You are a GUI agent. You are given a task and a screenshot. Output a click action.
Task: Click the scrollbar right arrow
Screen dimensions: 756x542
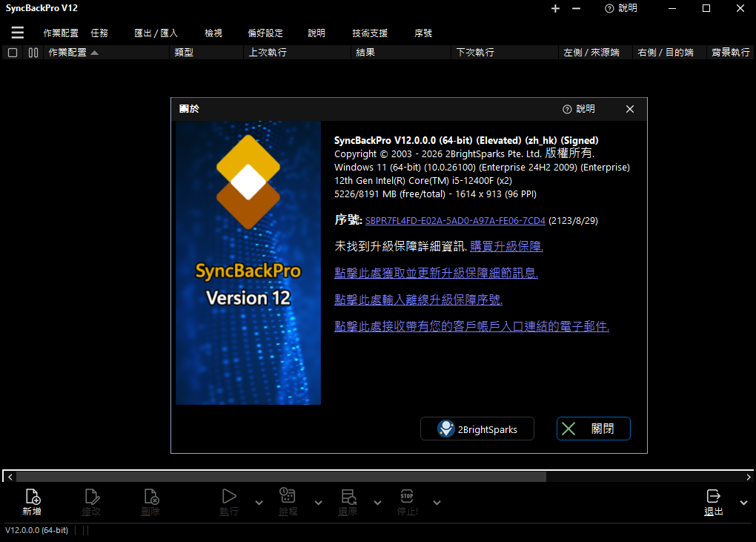[x=749, y=477]
